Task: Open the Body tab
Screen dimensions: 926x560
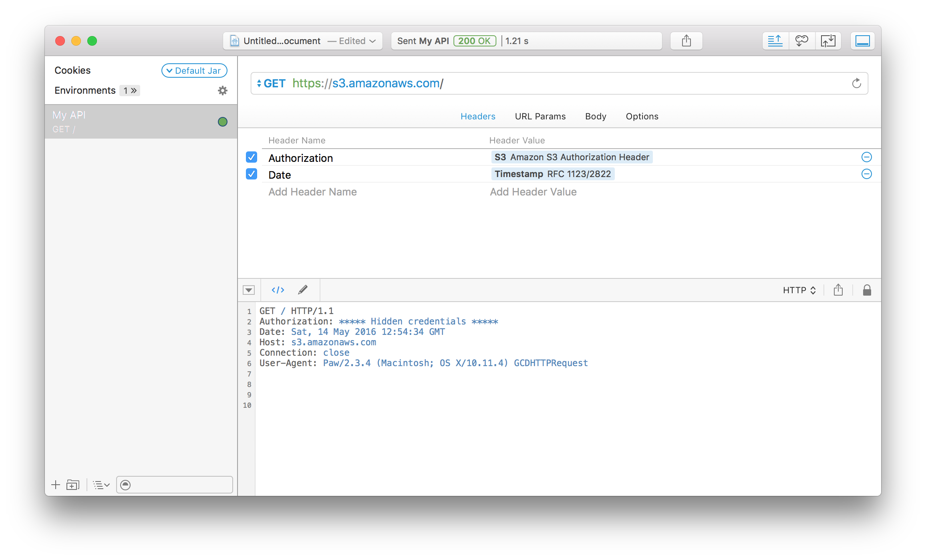Action: [595, 116]
